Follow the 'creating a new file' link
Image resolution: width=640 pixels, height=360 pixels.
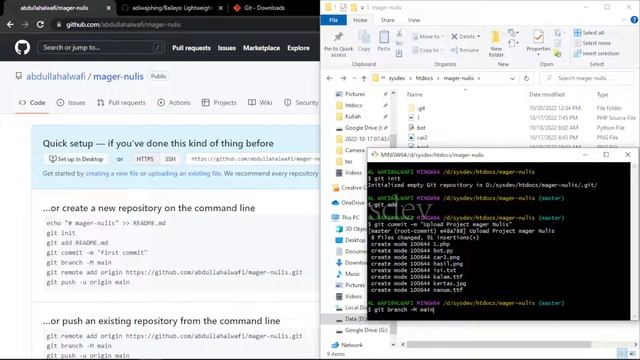tap(112, 173)
